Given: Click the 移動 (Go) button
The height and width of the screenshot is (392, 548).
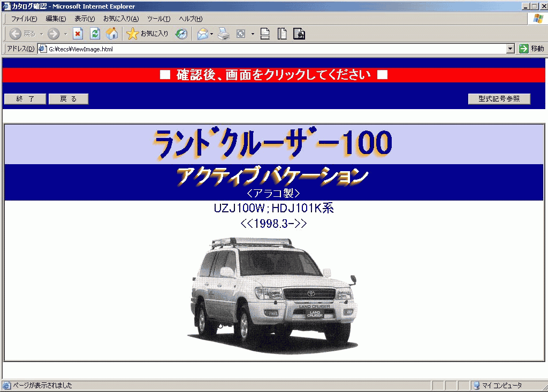Looking at the screenshot, I should 531,49.
